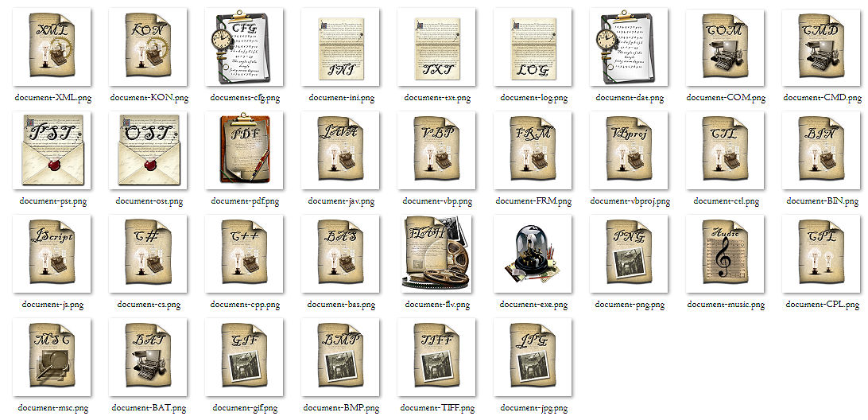The image size is (868, 420).
Task: Click the VBP document icon
Action: [436, 150]
